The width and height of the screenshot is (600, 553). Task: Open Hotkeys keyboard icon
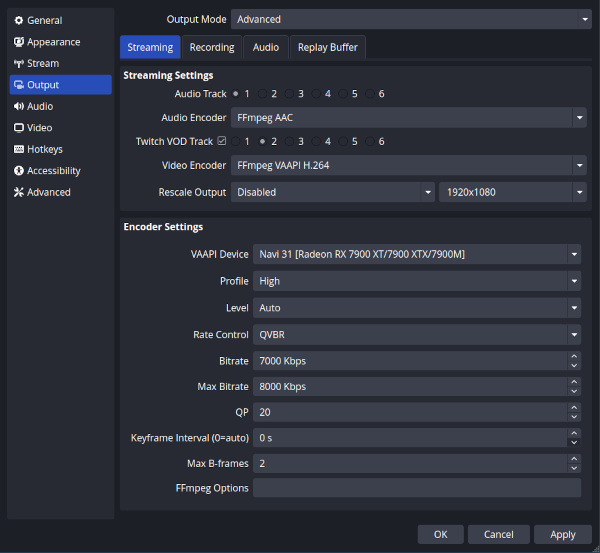tap(19, 149)
